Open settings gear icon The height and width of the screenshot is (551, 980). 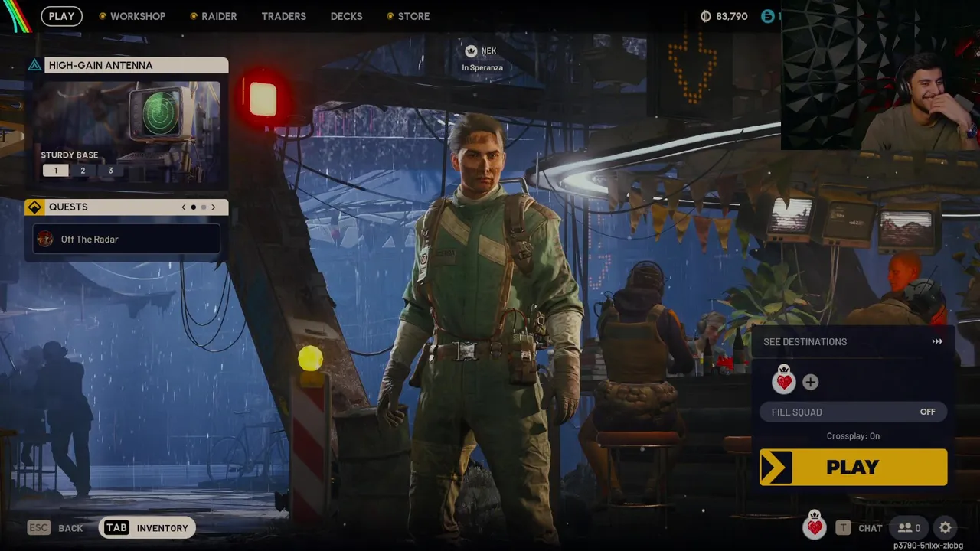click(946, 527)
